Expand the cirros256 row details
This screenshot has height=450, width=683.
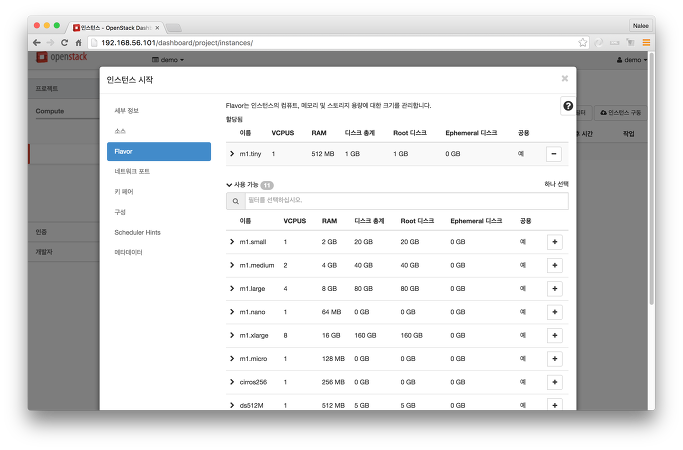pos(232,382)
